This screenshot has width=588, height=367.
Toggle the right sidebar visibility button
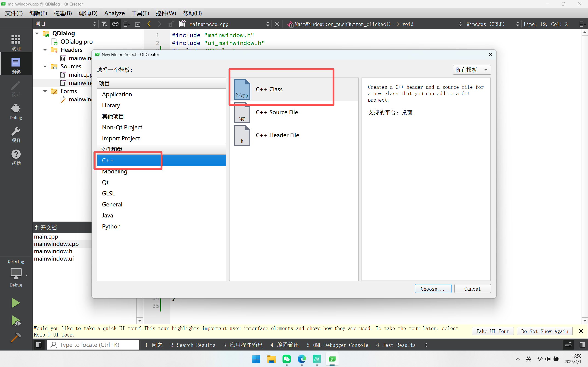(x=582, y=345)
